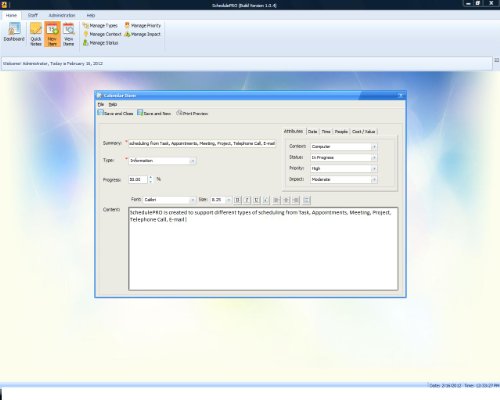
Task: Click the Calendar Item dialog title icon
Action: (x=99, y=96)
